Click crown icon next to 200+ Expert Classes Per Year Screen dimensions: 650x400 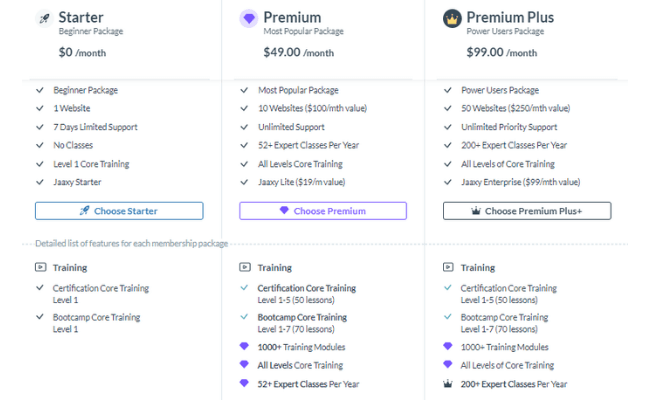448,384
